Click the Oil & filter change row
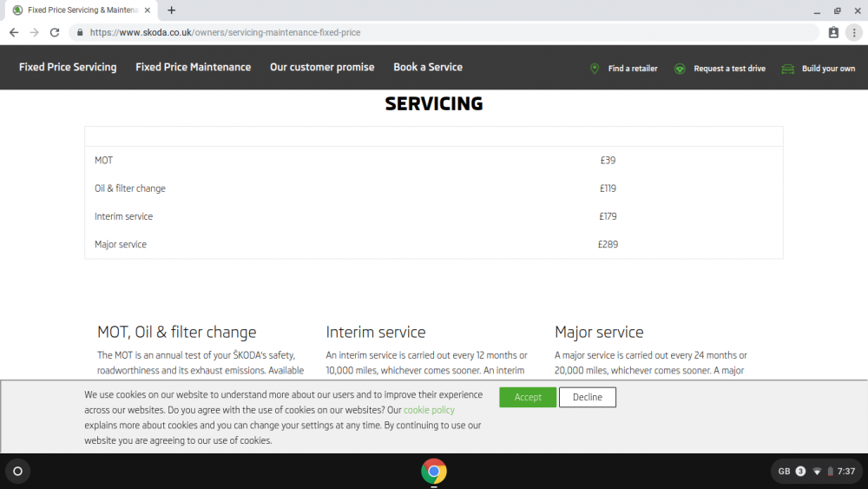The image size is (868, 489). (434, 188)
